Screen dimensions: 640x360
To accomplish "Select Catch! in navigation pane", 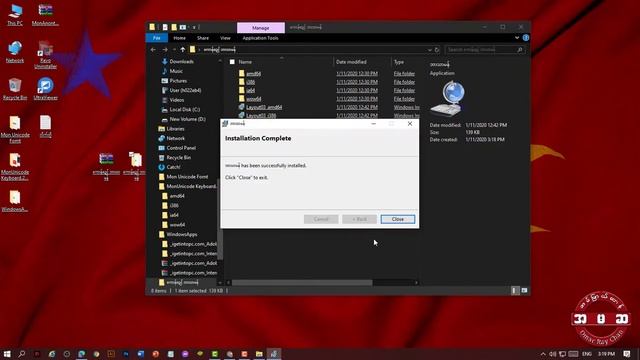I will point(173,167).
